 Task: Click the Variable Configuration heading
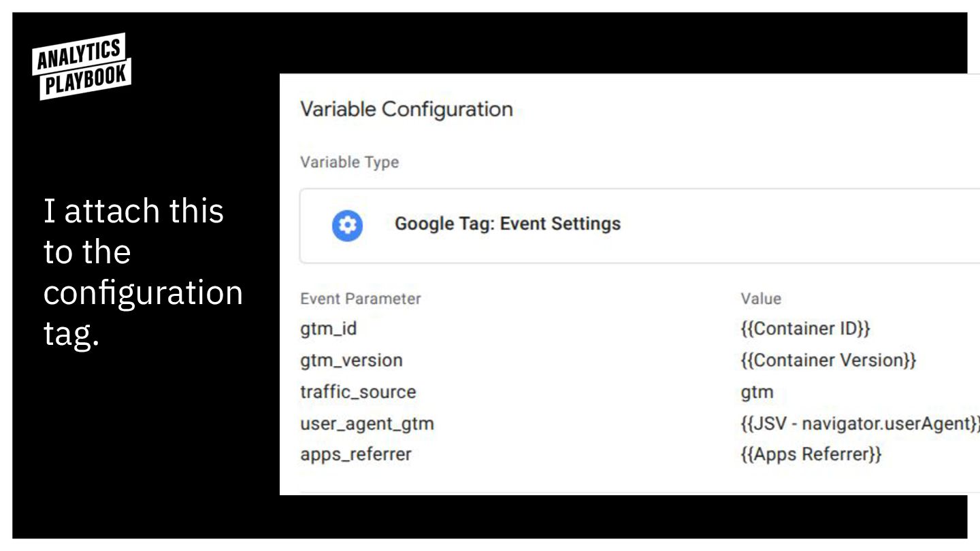pyautogui.click(x=406, y=110)
